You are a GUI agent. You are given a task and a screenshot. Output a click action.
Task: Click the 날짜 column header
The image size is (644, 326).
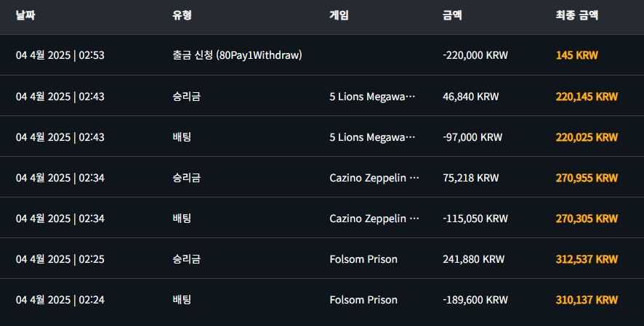[x=26, y=15]
